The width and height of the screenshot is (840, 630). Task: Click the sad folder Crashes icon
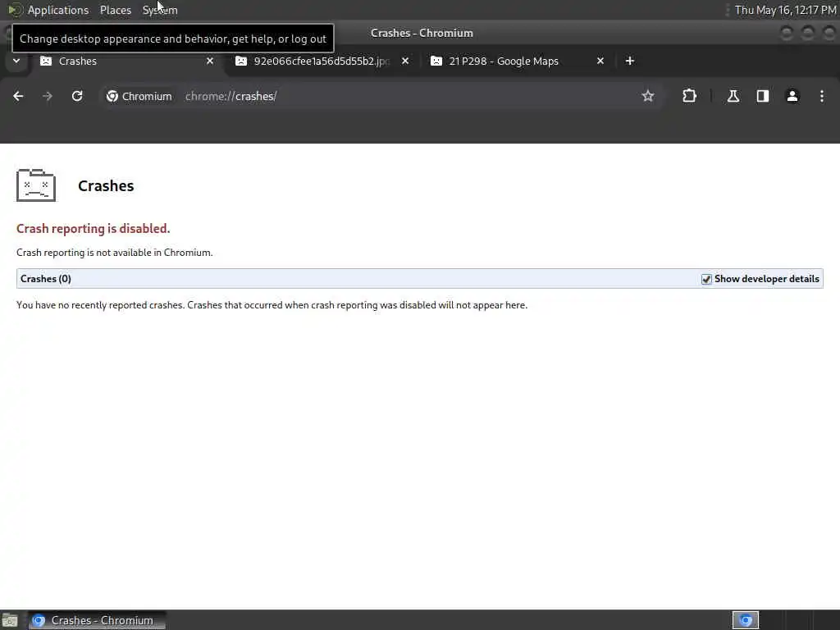pos(36,185)
